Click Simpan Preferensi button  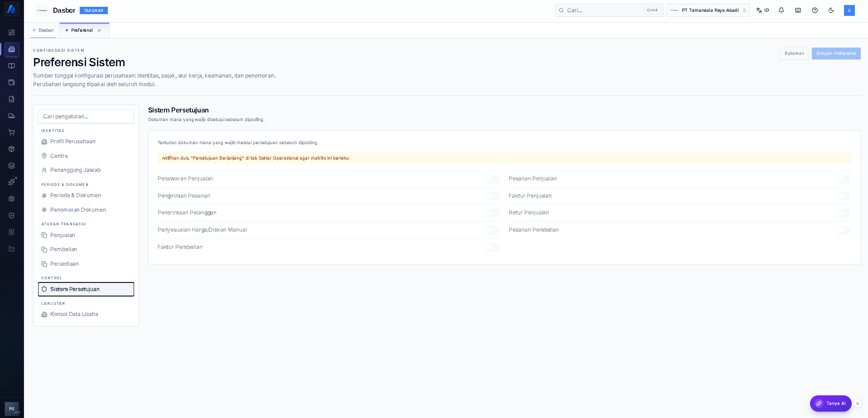[x=836, y=53]
